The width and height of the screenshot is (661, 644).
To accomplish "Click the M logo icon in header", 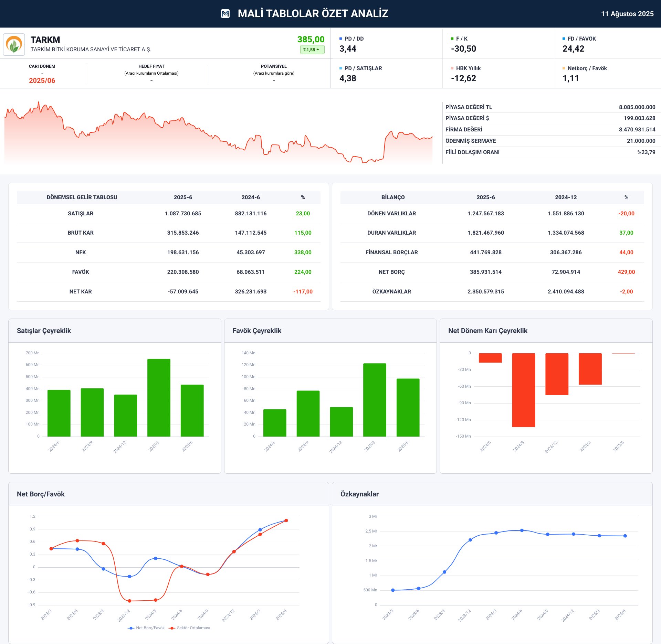I will tap(225, 14).
